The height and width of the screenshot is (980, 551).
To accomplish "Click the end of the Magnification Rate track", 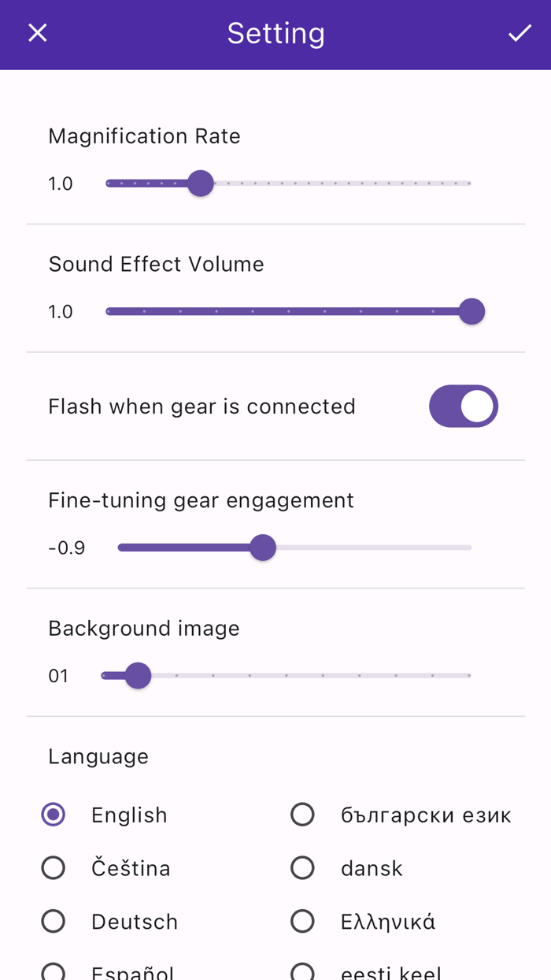I will [x=468, y=183].
